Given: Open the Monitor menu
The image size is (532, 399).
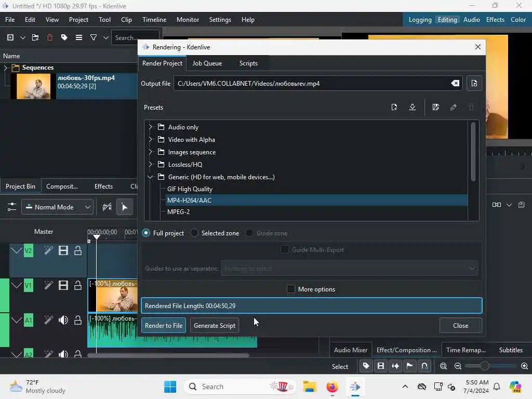Looking at the screenshot, I should (x=188, y=20).
